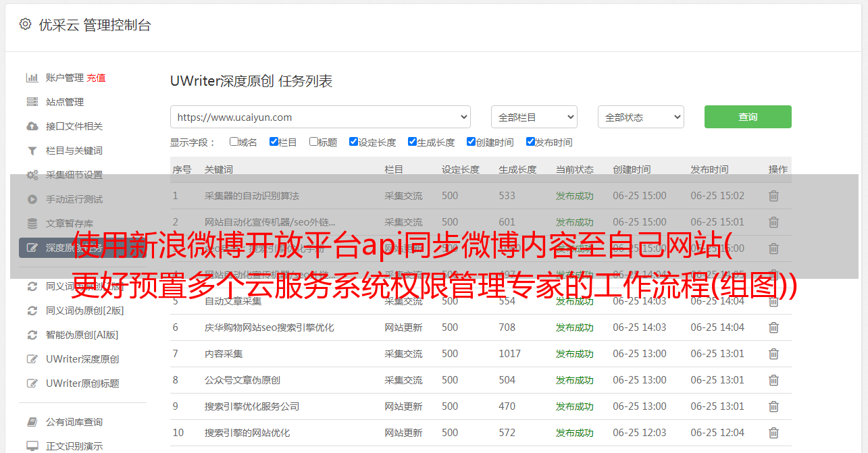Open the 全部状态 dropdown

(x=641, y=117)
